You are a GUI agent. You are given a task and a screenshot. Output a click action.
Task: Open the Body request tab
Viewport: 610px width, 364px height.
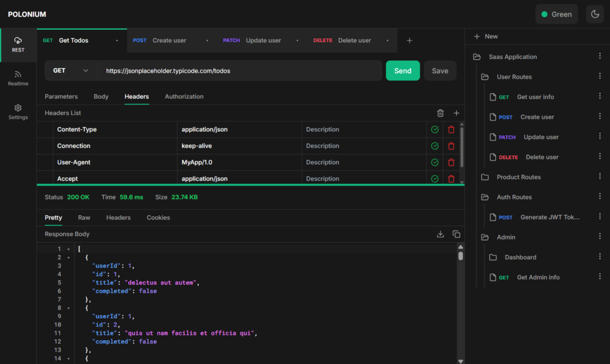[101, 96]
